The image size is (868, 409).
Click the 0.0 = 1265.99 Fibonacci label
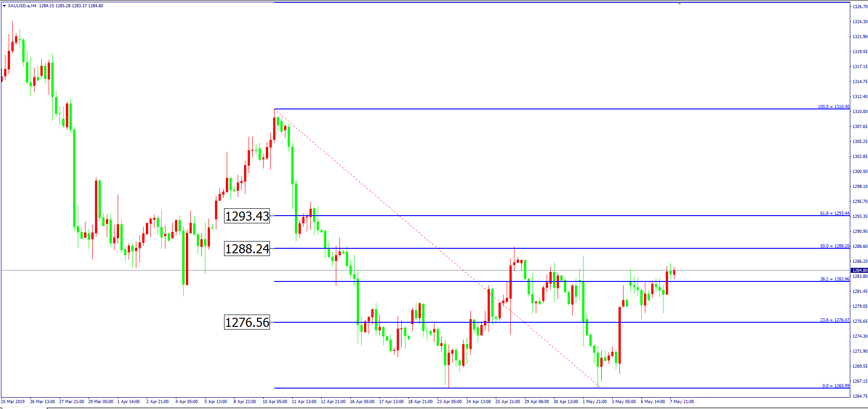point(835,386)
